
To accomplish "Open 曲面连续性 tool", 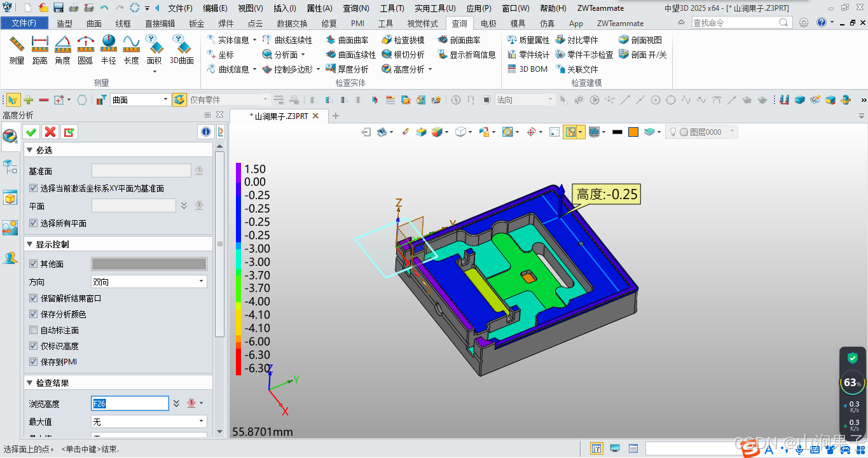I will pos(351,55).
